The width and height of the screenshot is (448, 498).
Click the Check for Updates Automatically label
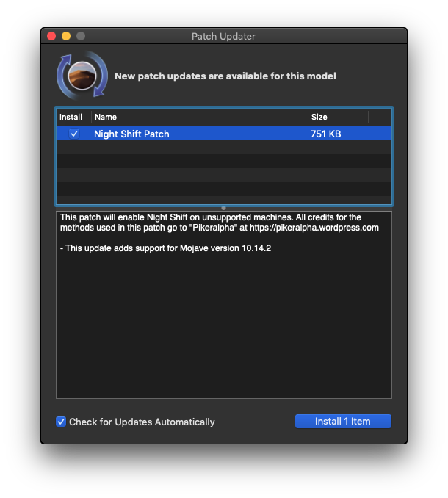[142, 422]
